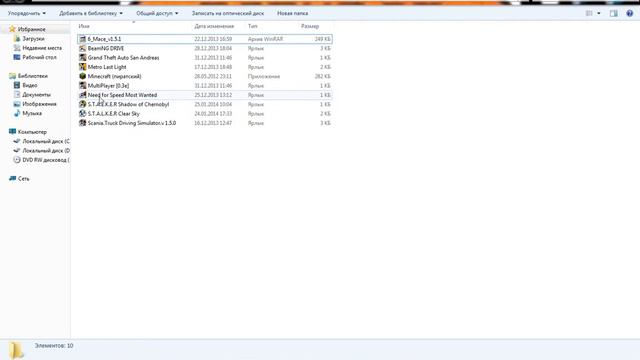
Task: Select Grand Theft Auto San Andreas icon
Action: click(x=82, y=58)
